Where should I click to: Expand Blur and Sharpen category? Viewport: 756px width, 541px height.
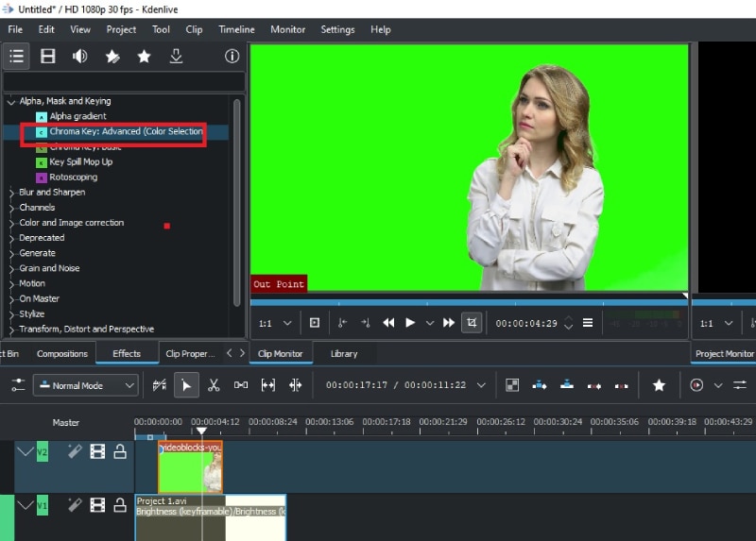pos(11,193)
